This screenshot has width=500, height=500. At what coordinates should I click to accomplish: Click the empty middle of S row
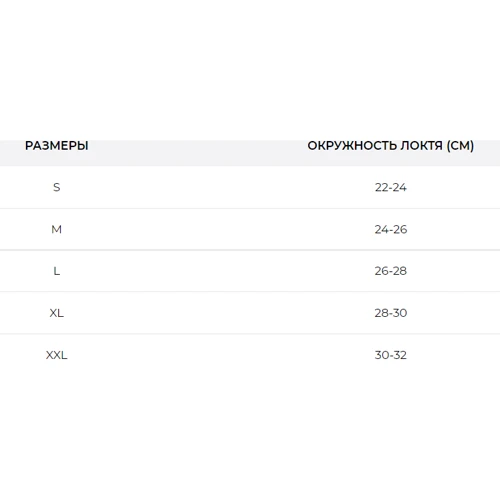click(x=217, y=187)
